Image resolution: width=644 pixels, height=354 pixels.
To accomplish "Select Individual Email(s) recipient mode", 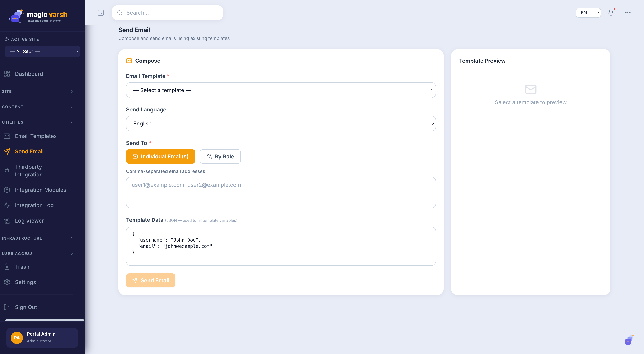I will point(160,156).
